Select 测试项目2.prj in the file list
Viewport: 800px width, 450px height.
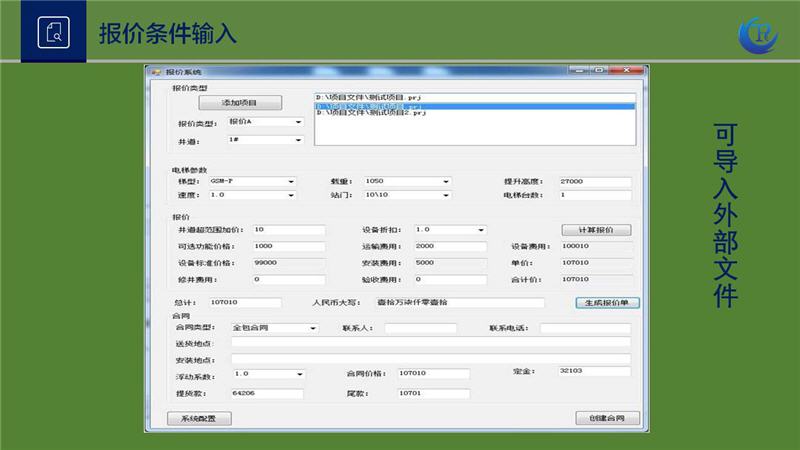371,114
